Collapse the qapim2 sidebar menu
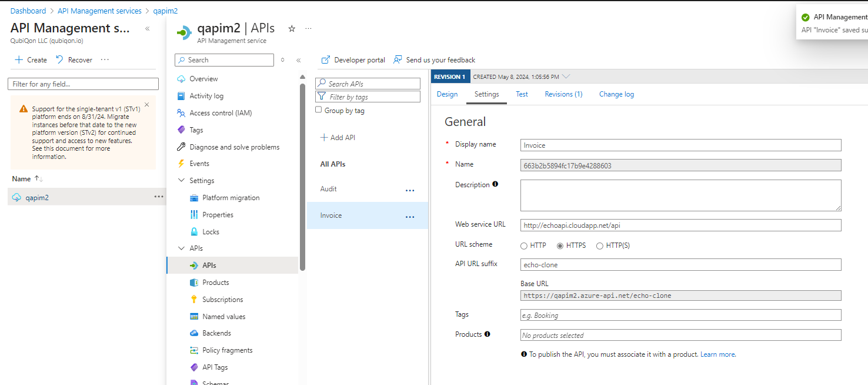The image size is (868, 385). (x=298, y=60)
